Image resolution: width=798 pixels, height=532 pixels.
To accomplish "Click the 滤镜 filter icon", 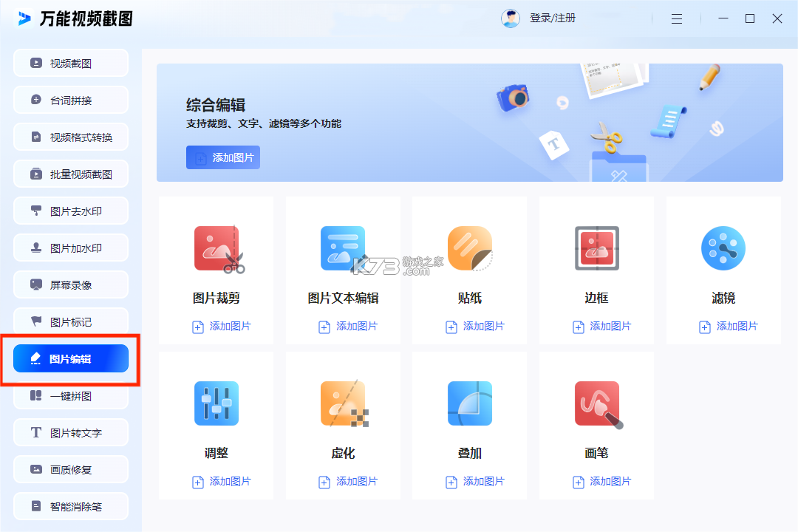I will 723,248.
